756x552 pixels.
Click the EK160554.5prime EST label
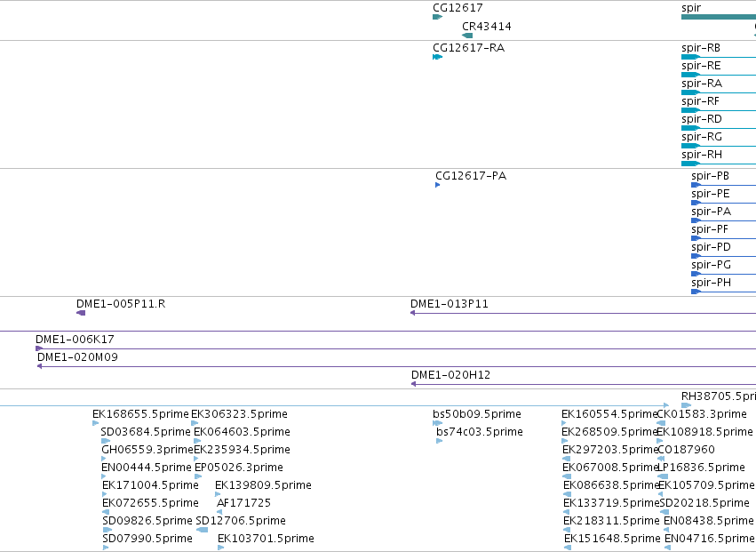point(609,414)
